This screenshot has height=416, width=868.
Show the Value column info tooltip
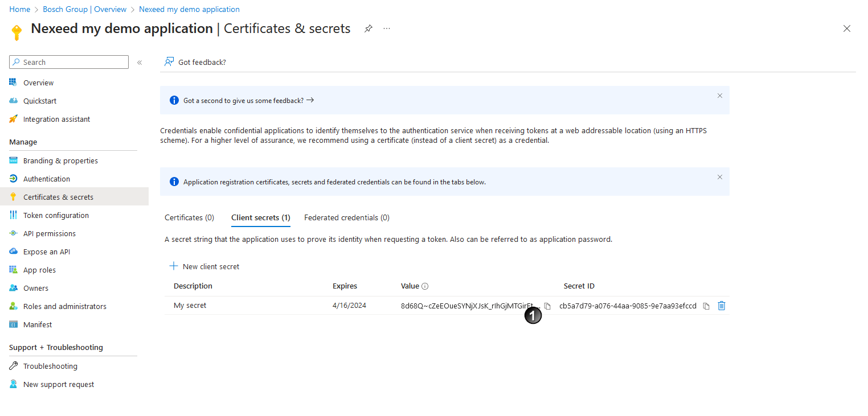pos(424,286)
